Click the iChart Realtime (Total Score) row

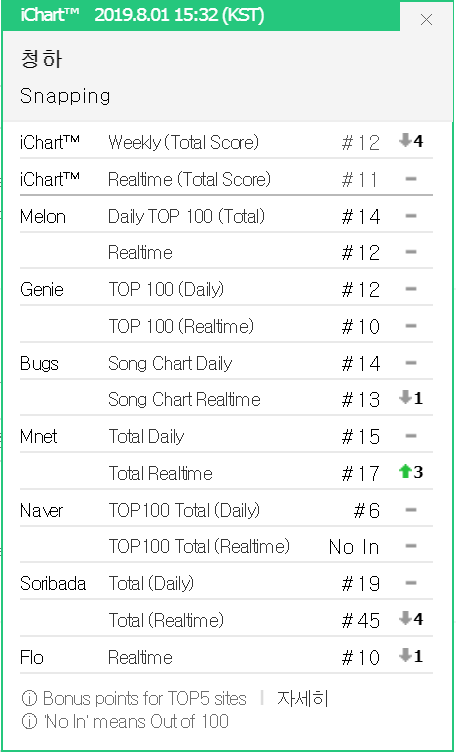226,179
